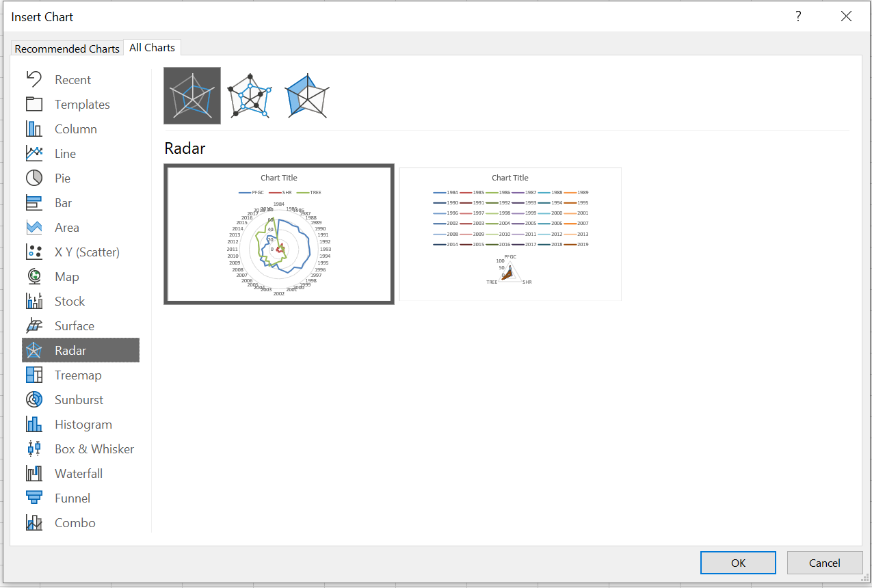Choose the Funnel chart category icon
The image size is (872, 588).
pyautogui.click(x=34, y=498)
